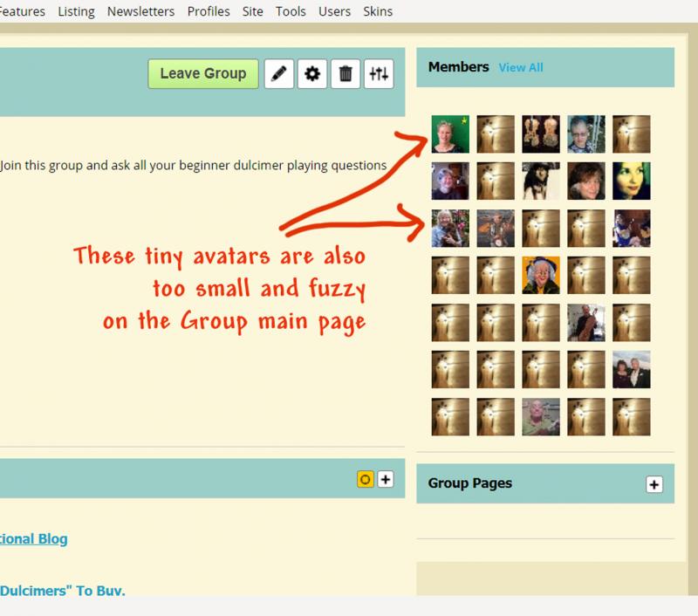This screenshot has height=616, width=698.
Task: Open the Listing menu
Action: [76, 11]
